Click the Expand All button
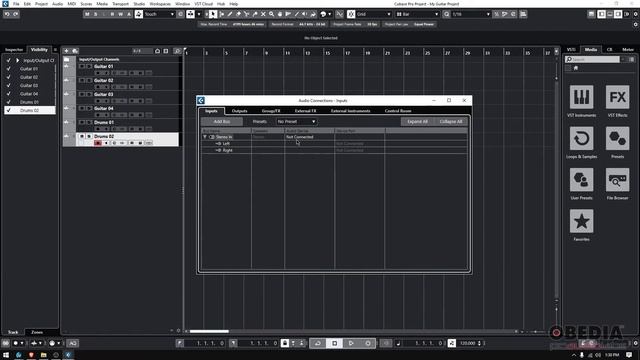The image size is (640, 360). (x=417, y=122)
